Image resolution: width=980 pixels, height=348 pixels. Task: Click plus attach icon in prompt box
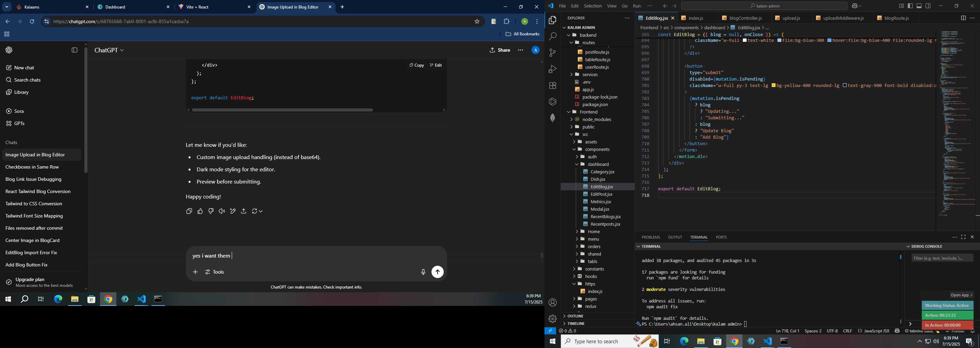[195, 272]
